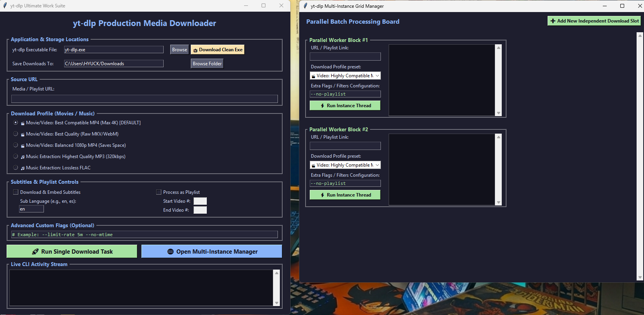Click feather icon in yt-dlp Ultimate Work Suite title bar

[x=5, y=5]
